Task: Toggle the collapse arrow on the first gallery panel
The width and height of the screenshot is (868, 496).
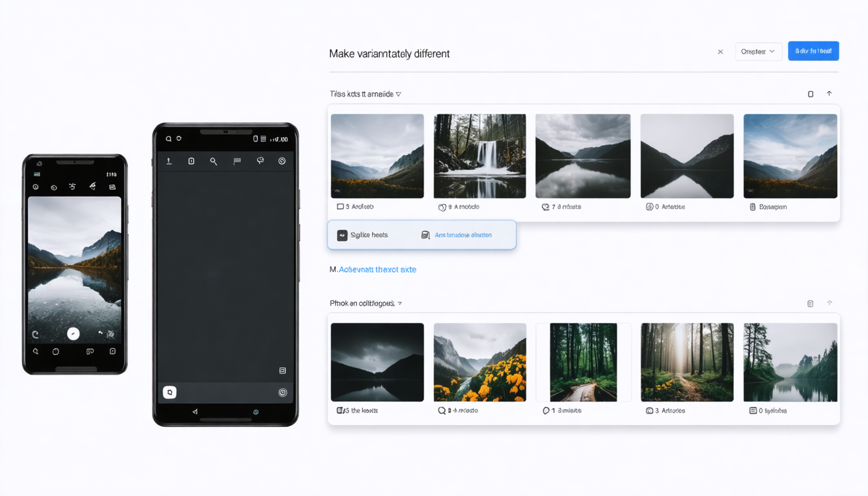Action: click(829, 94)
